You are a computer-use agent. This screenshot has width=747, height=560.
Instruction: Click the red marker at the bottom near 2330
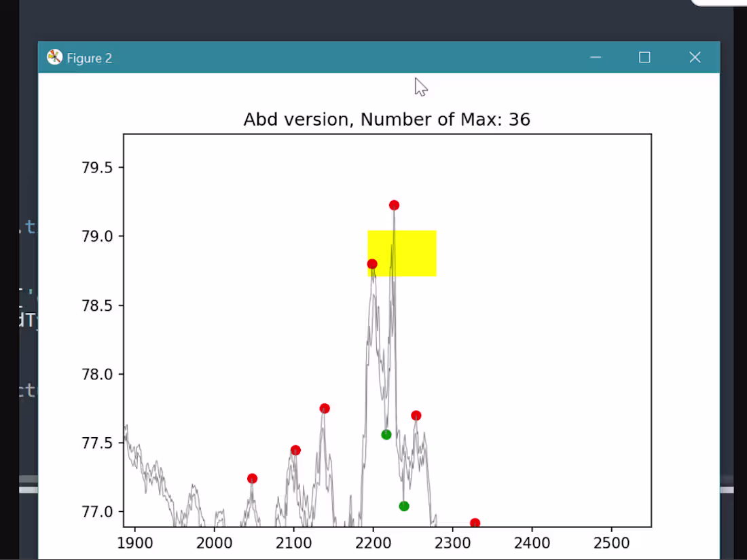pyautogui.click(x=475, y=523)
